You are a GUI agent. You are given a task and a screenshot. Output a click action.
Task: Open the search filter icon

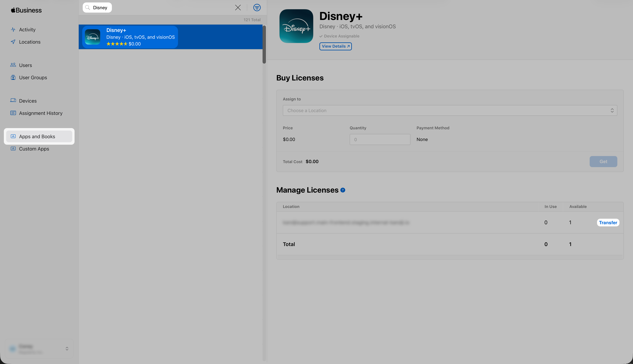pyautogui.click(x=257, y=8)
